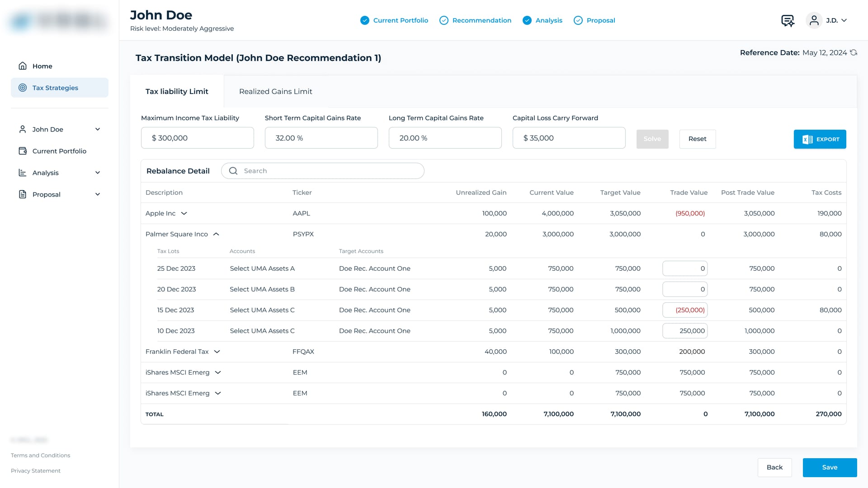Click the total tax costs 270,000
This screenshot has width=868, height=488.
tap(829, 414)
